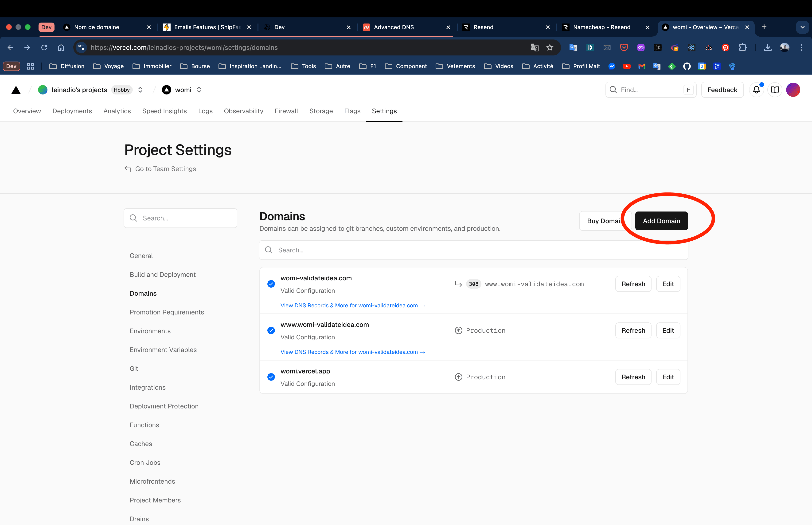
Task: Open the tab list chevron dropdown
Action: pos(802,27)
